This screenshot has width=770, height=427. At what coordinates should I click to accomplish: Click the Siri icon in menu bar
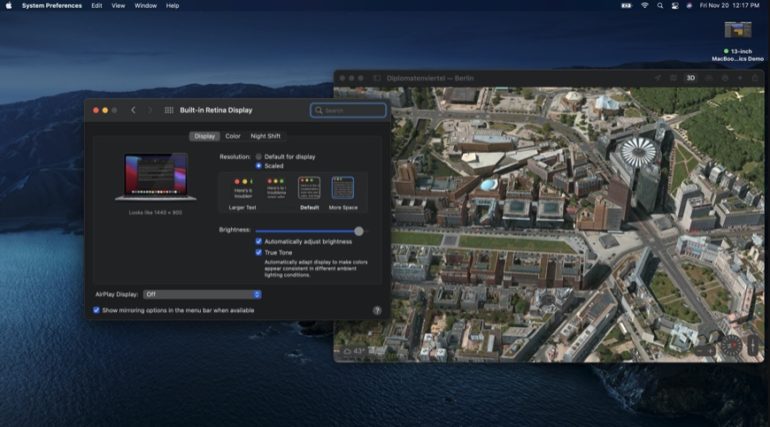point(689,5)
